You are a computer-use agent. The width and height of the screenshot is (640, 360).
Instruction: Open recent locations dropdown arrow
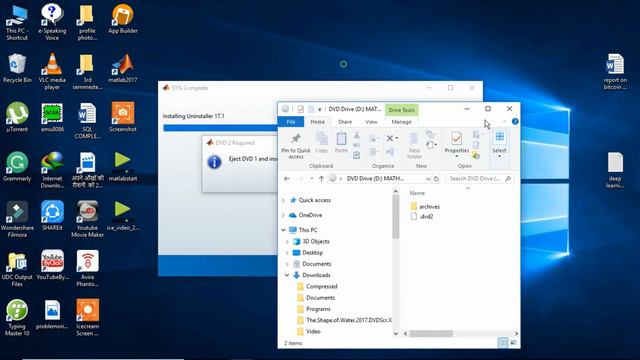tap(311, 179)
